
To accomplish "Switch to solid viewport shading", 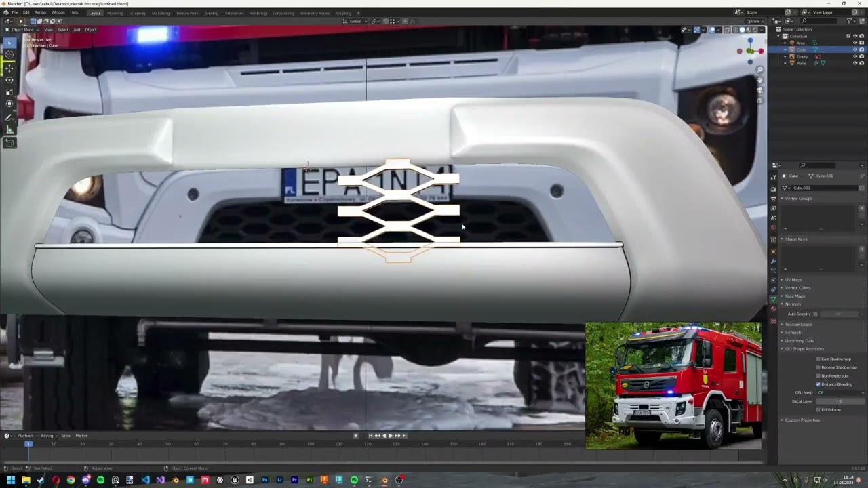I will (742, 30).
